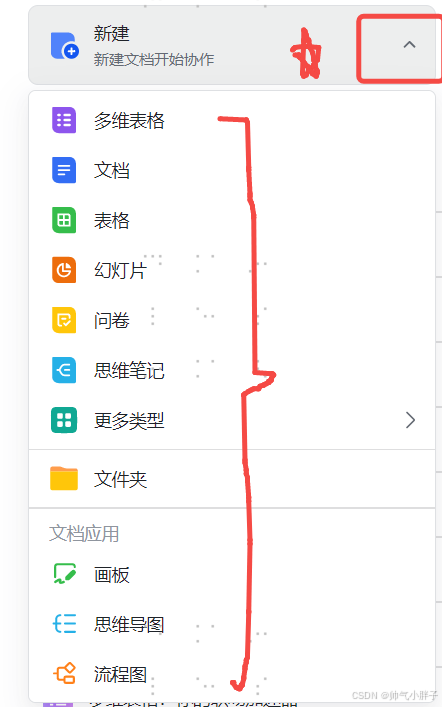
Task: Click the 新建 document plus icon
Action: coord(64,46)
